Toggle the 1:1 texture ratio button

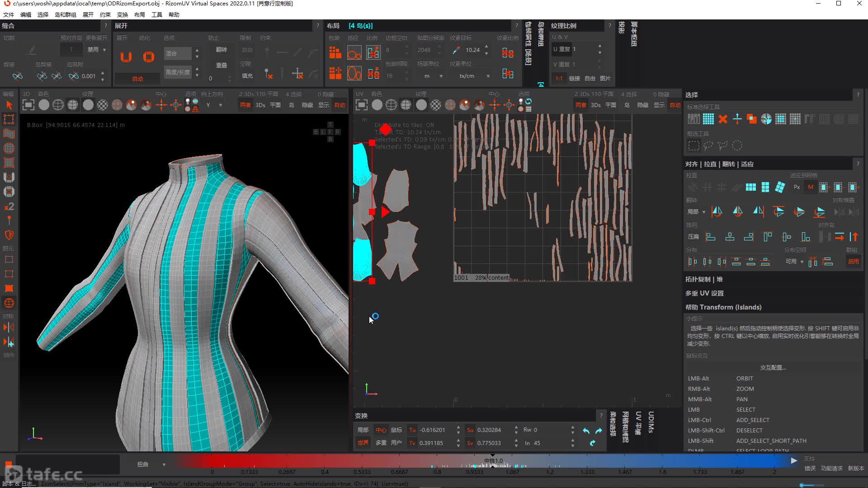click(x=559, y=78)
